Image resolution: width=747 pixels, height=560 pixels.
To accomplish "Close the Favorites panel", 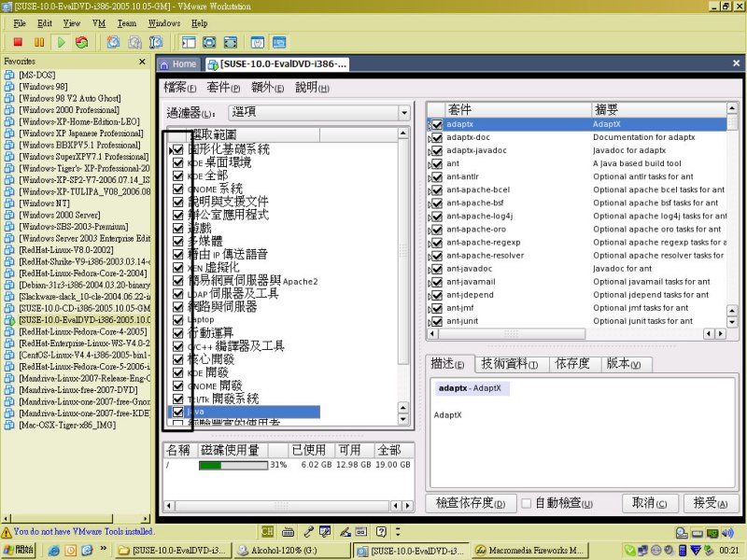I will (142, 62).
